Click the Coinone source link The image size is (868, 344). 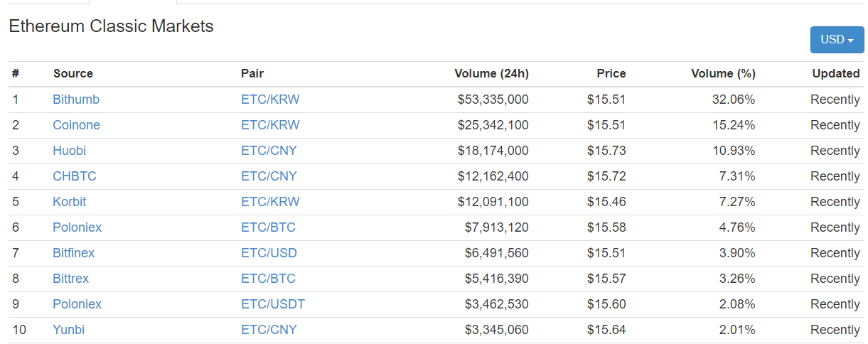(76, 125)
